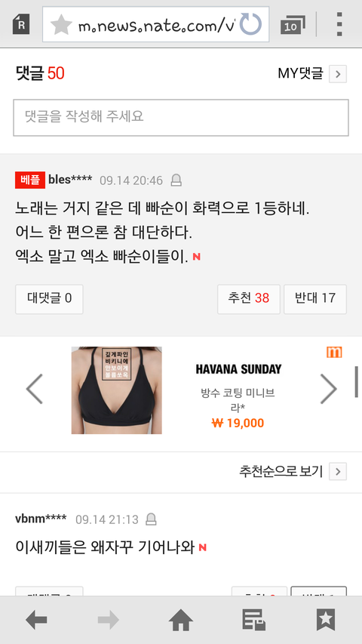Reload page with the refresh icon

pyautogui.click(x=250, y=24)
